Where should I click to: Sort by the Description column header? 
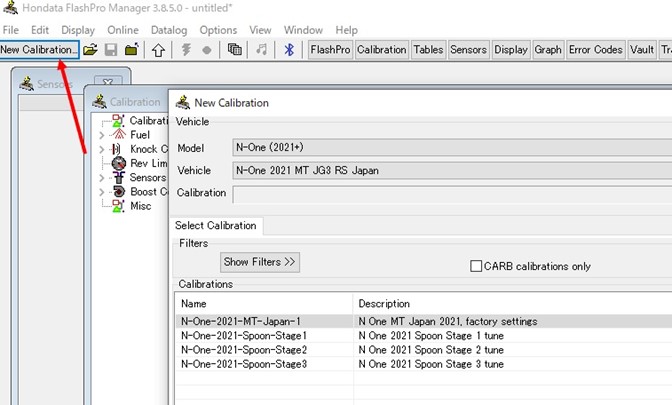[513, 304]
